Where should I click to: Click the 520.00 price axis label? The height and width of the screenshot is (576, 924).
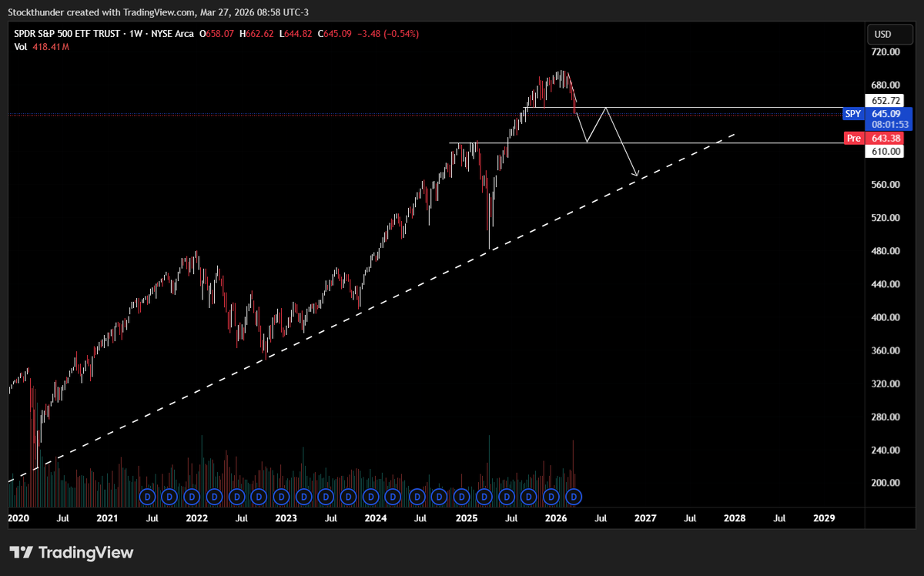[x=885, y=218]
